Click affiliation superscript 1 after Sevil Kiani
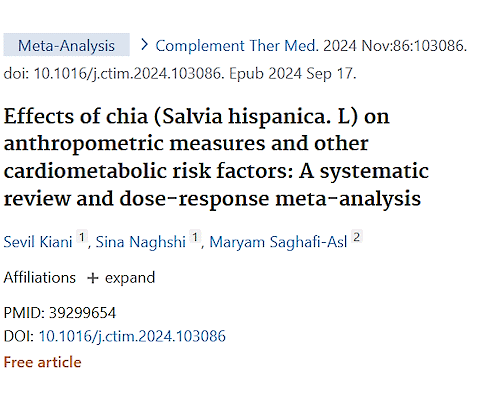Image resolution: width=490 pixels, height=396 pixels. pos(82,237)
